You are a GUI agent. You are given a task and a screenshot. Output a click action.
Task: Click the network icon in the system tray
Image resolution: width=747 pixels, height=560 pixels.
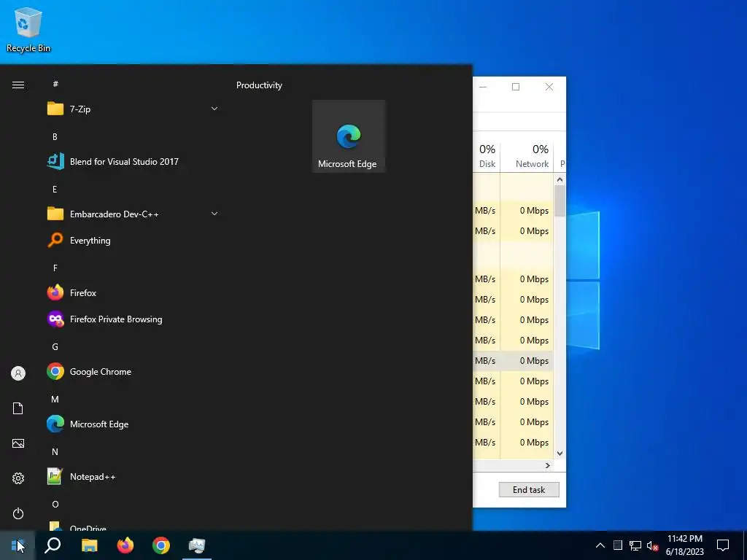tap(635, 545)
